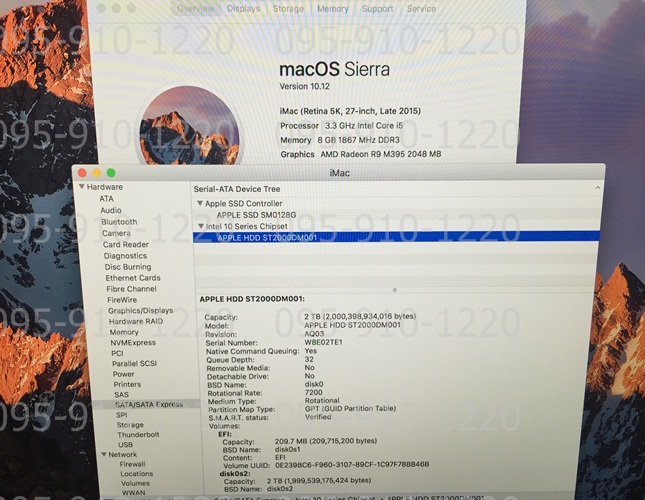The image size is (645, 500).
Task: Select Printers in the sidebar
Action: coord(127,384)
